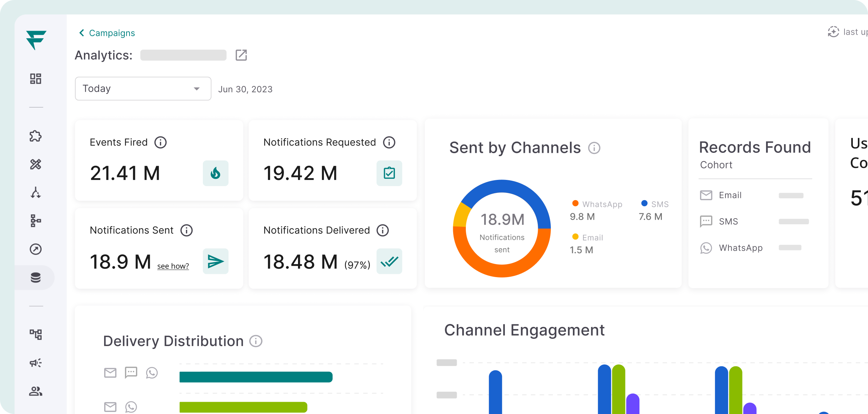This screenshot has width=868, height=414.
Task: Select WhatsApp row in Records Found
Action: tap(740, 248)
